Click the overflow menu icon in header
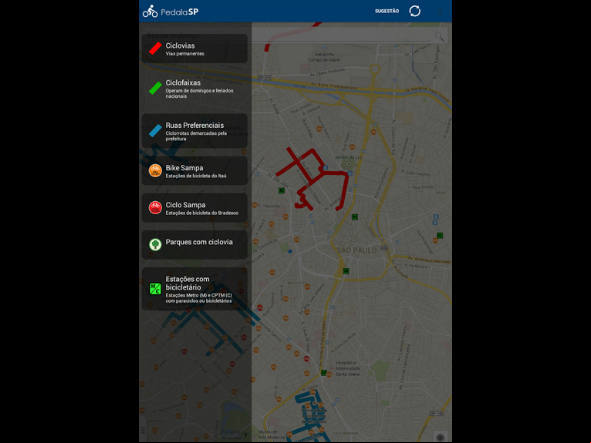 coord(439,11)
